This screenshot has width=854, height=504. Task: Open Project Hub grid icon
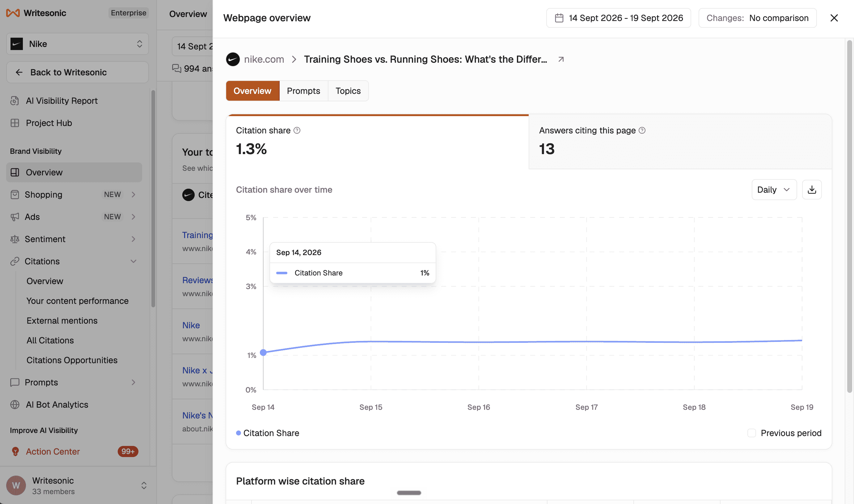click(15, 123)
